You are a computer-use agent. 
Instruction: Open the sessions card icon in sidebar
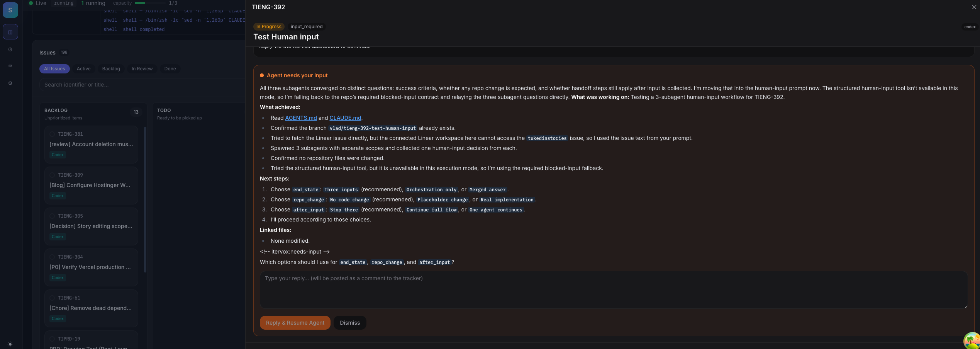[10, 66]
